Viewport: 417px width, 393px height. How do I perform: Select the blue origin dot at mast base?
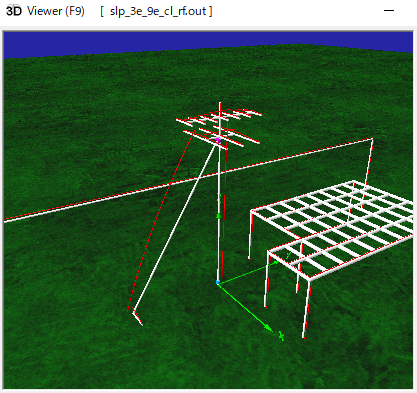tap(218, 283)
